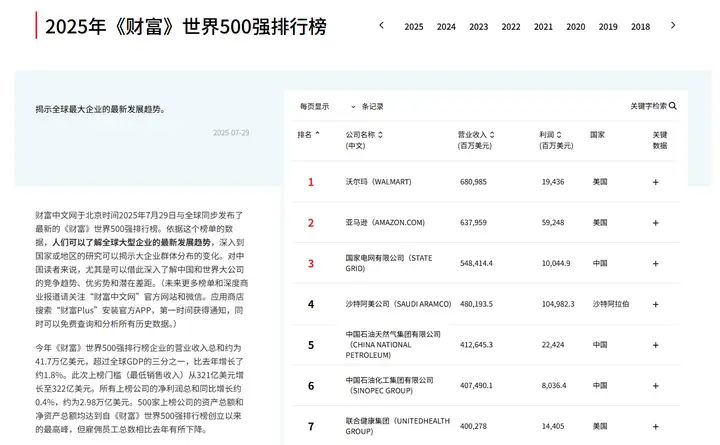Image resolution: width=720 pixels, height=445 pixels.
Task: Click the country cell 沙特阿拉伯
Action: (611, 304)
